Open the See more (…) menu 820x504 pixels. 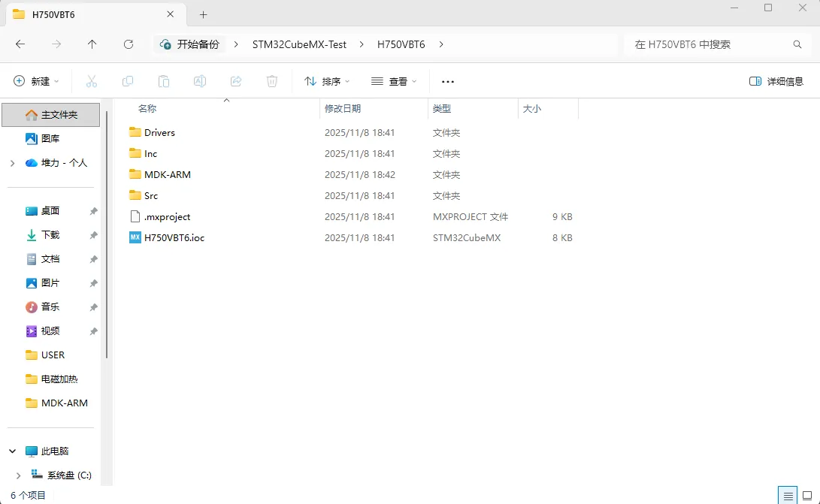[x=448, y=81]
